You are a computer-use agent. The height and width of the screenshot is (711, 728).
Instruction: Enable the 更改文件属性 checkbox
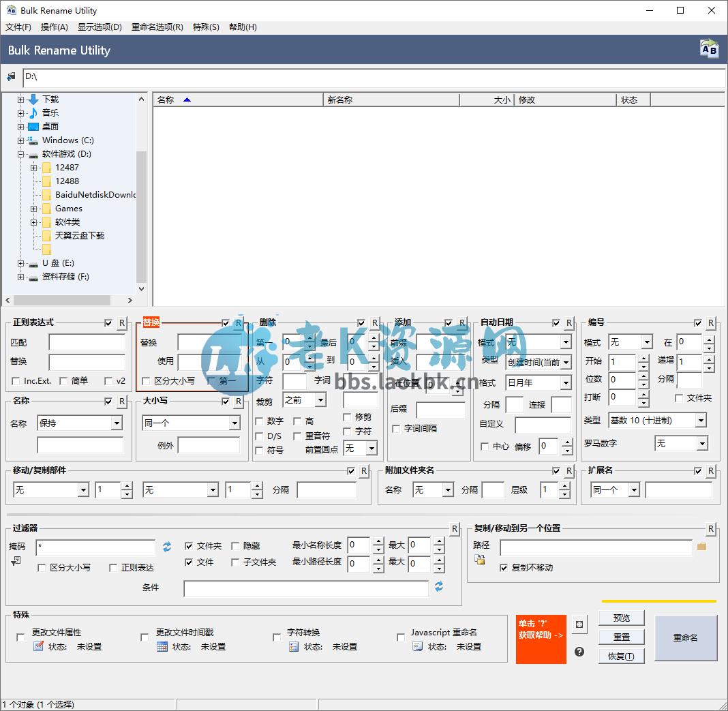(x=20, y=637)
